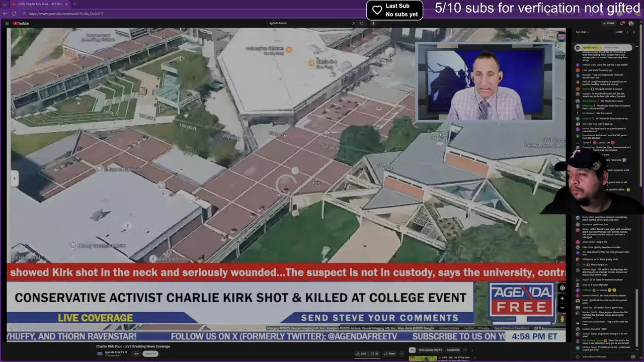
Task: Click the LIVE COVERAGE banner label
Action: (96, 318)
